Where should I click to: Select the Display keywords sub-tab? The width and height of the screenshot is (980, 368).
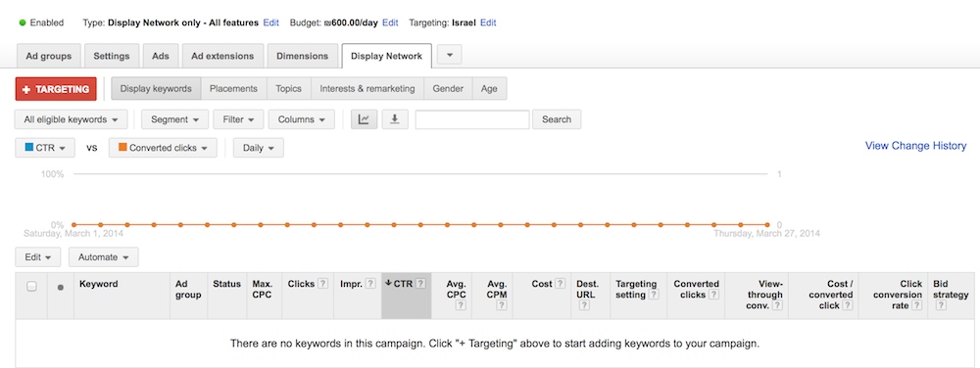(x=156, y=88)
